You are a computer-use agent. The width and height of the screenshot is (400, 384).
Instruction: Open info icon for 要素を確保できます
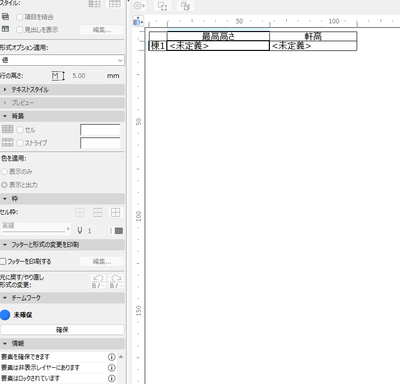click(112, 357)
